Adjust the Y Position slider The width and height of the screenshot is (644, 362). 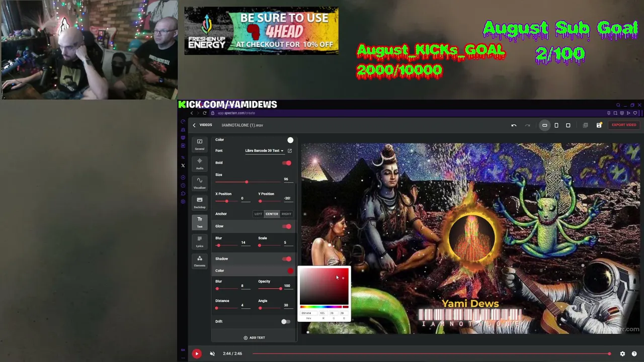[269, 201]
